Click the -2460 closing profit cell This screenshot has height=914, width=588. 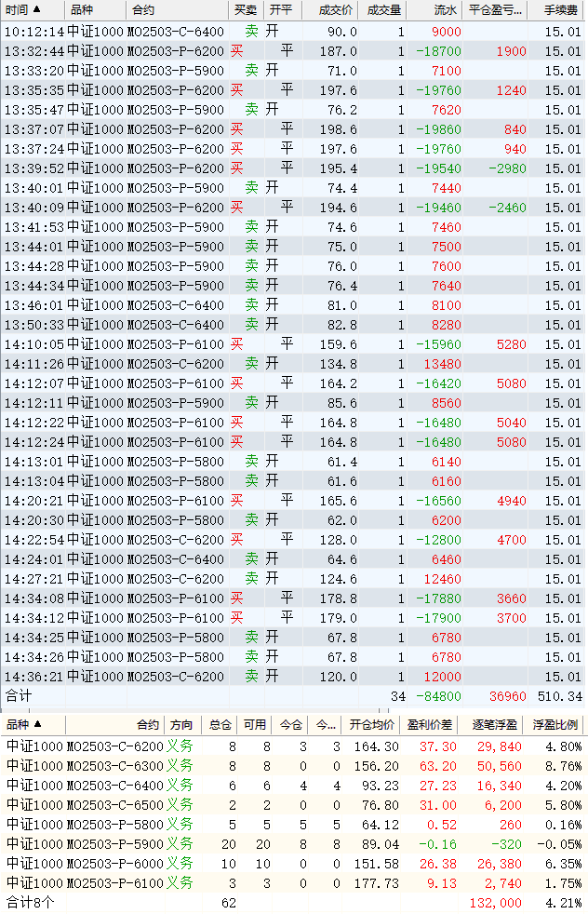507,208
